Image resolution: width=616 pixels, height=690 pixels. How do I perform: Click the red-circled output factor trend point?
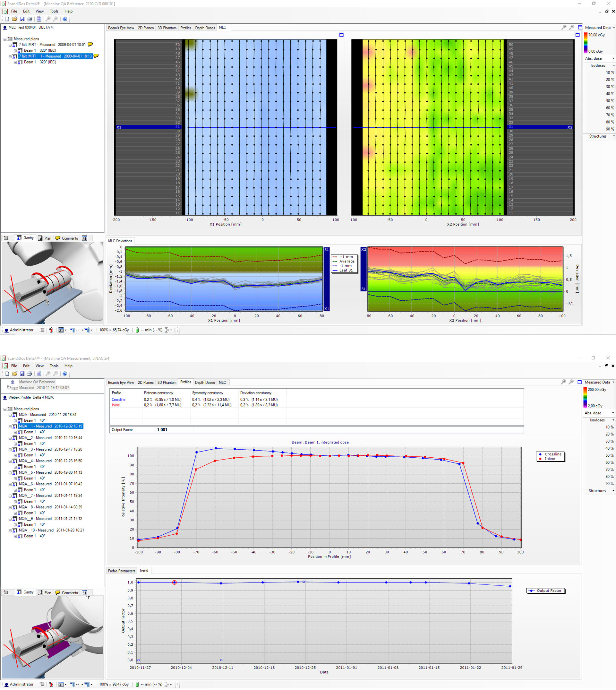pos(174,582)
